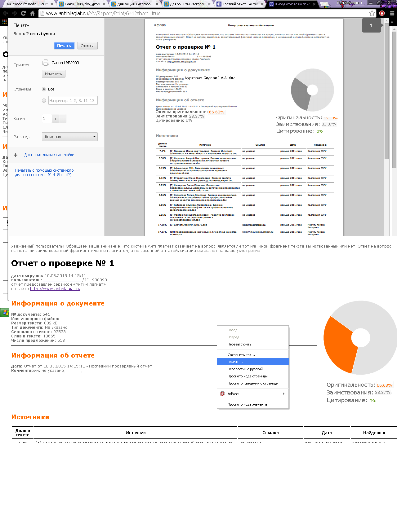Click http://www.antiplagiat.ru link on the page
The image size is (397, 532).
point(55,289)
